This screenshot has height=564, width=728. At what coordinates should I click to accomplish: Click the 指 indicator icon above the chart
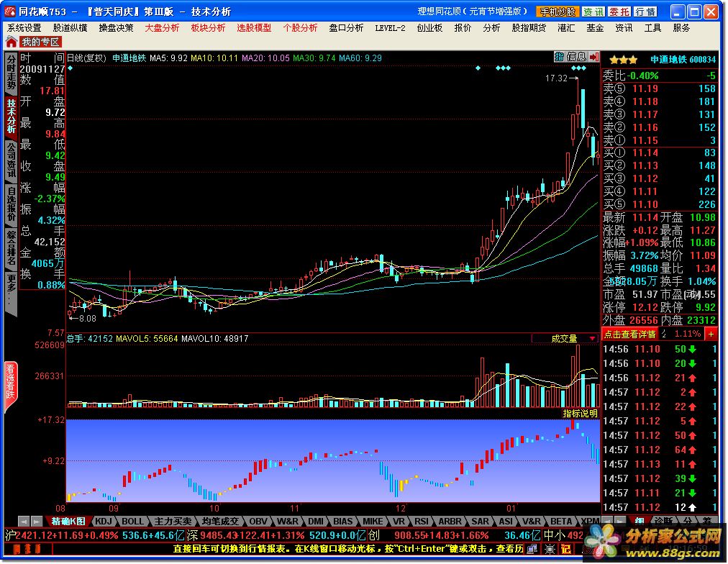point(559,57)
